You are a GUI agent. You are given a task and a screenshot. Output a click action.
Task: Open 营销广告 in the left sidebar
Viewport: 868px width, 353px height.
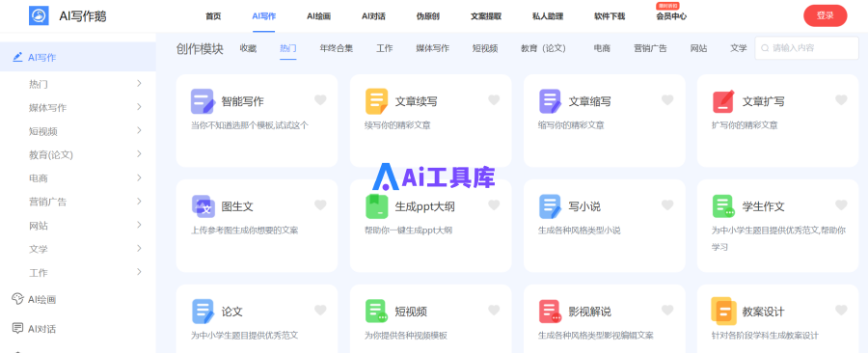pos(47,202)
